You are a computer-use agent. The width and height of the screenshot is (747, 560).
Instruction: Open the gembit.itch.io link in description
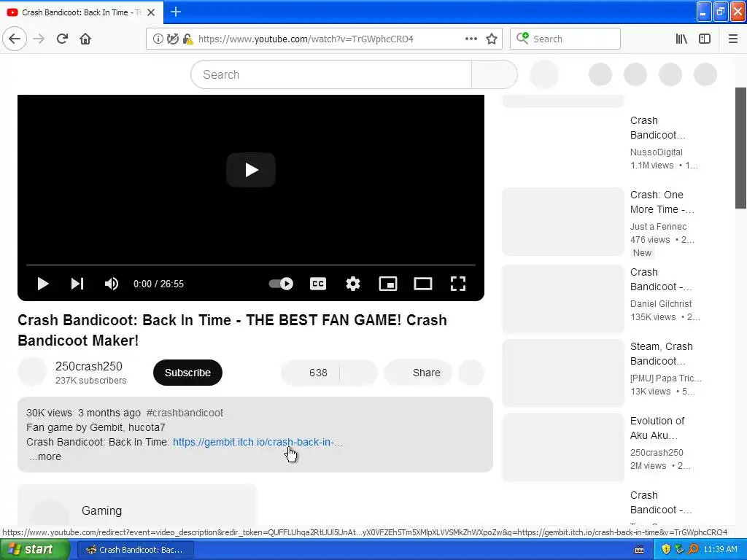point(258,442)
